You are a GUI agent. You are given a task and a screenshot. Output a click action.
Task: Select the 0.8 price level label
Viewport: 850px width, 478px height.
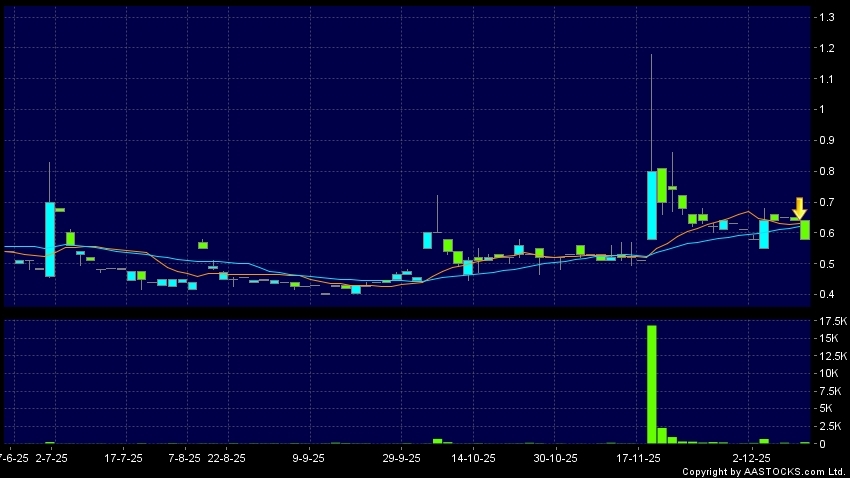pos(826,172)
